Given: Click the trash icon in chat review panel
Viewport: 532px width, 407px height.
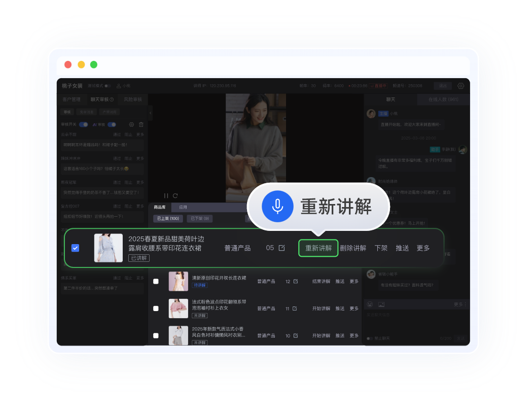Looking at the screenshot, I should click(141, 124).
